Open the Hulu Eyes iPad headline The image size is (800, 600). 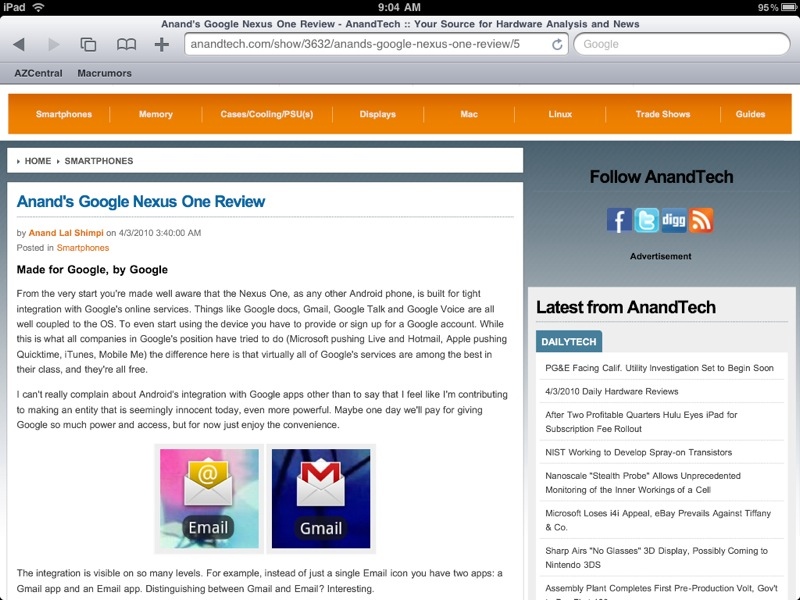(641, 422)
